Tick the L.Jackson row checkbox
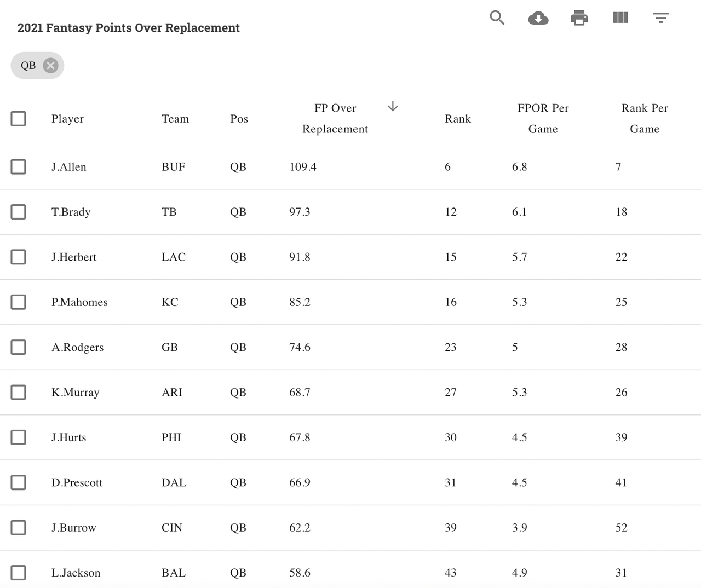Image resolution: width=701 pixels, height=588 pixels. 19,573
